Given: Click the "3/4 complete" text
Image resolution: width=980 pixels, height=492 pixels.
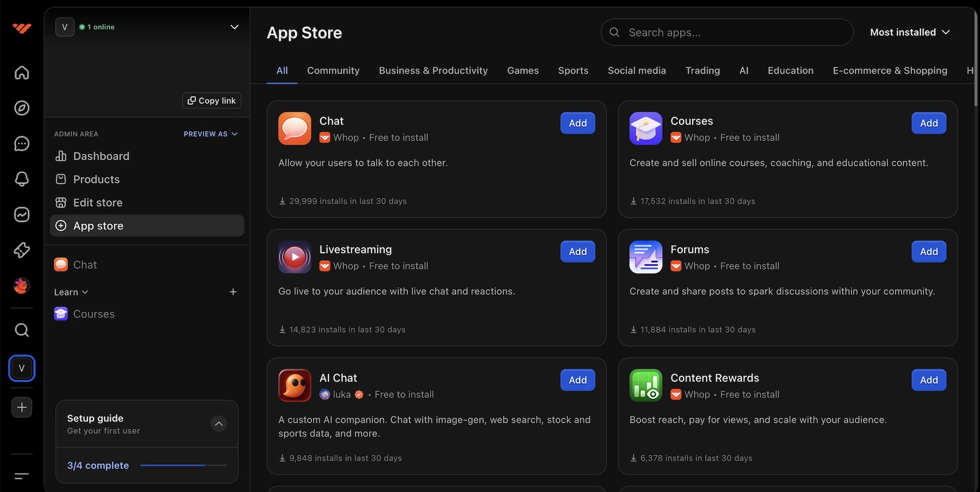Looking at the screenshot, I should (x=98, y=465).
